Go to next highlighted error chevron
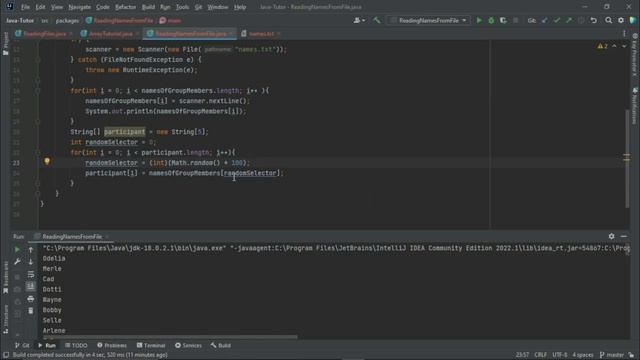 624,47
